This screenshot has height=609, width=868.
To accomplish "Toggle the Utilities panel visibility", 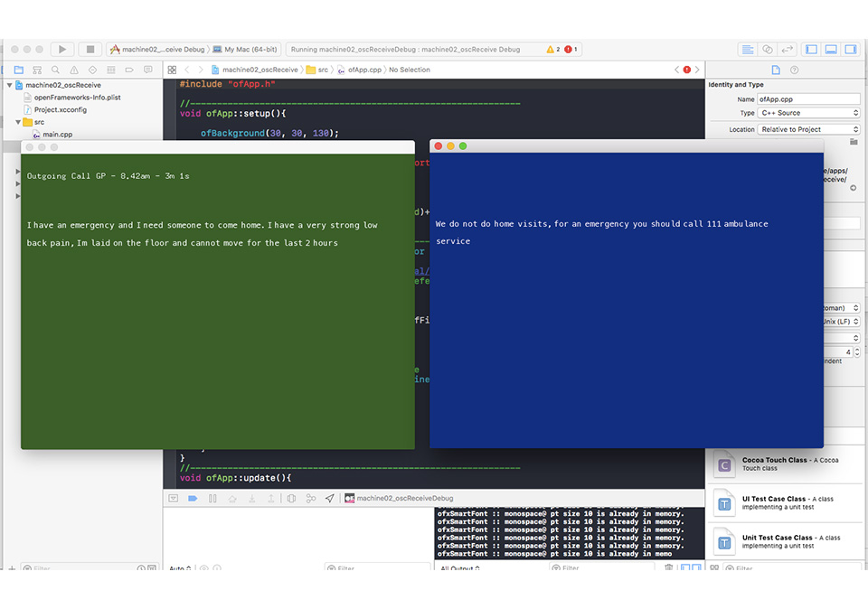I will point(850,49).
